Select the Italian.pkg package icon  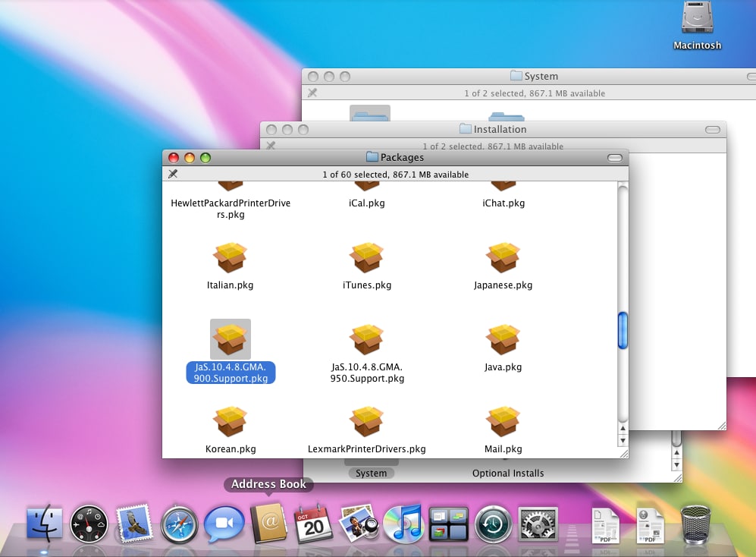tap(230, 257)
